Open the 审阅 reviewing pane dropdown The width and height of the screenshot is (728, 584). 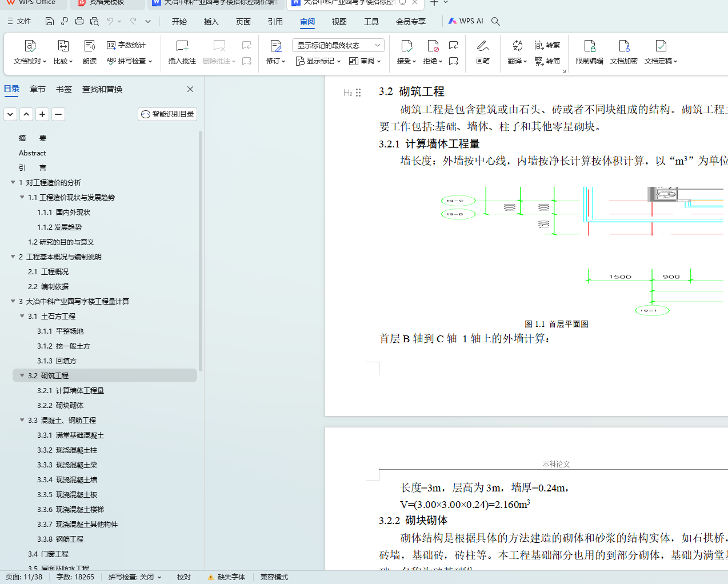[x=365, y=61]
